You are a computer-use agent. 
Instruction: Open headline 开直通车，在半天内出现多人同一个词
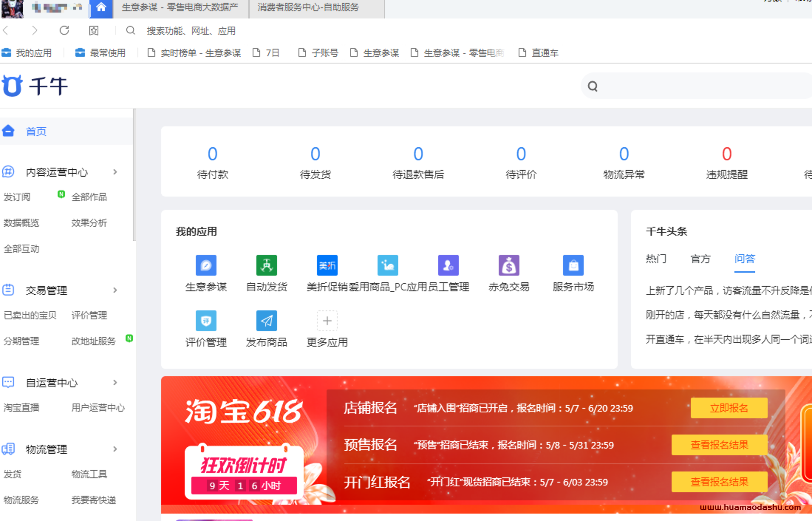729,339
